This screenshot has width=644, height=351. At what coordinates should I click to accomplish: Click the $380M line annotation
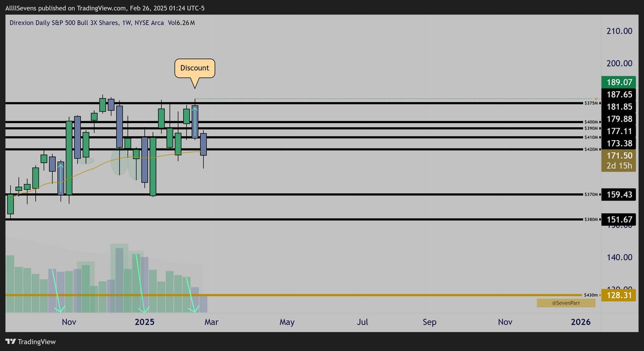click(x=591, y=219)
